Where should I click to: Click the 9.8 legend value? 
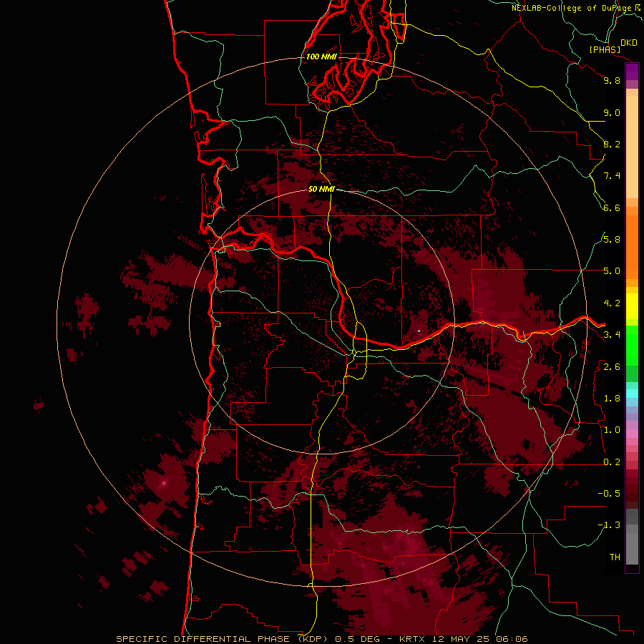point(612,80)
